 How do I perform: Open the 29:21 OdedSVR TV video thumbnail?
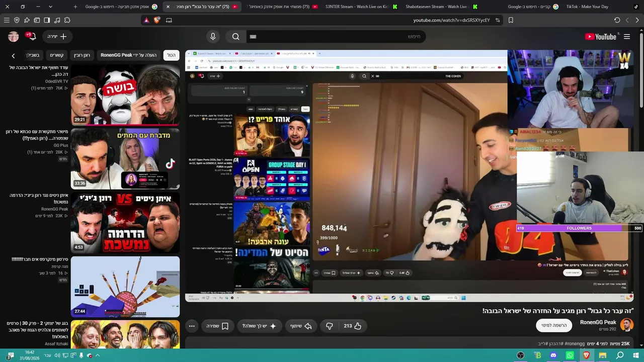pyautogui.click(x=125, y=95)
